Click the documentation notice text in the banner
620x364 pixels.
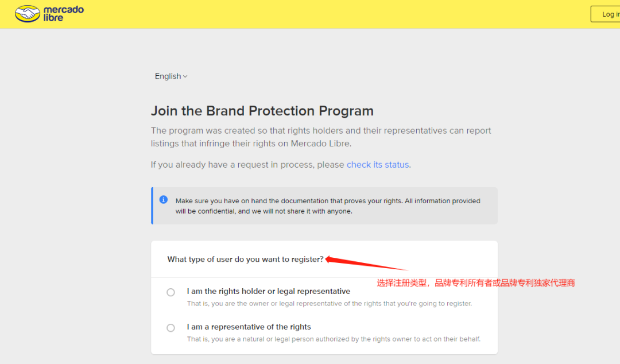(327, 206)
